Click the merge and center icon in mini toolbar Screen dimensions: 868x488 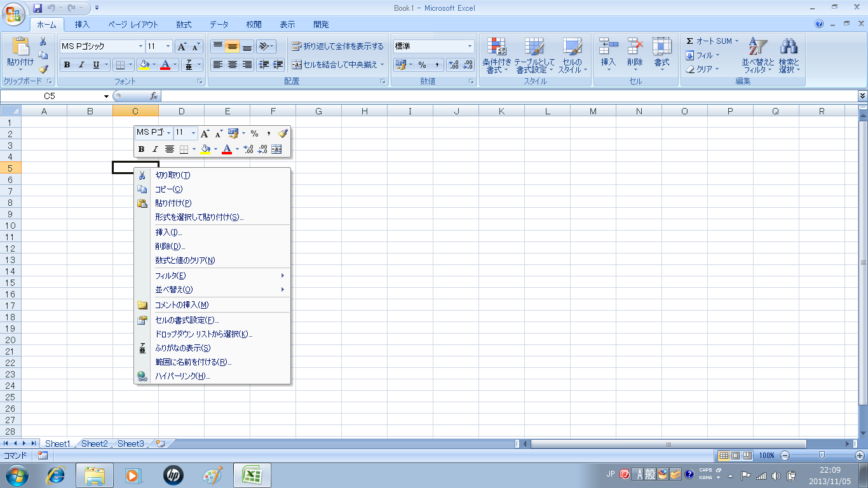point(276,149)
